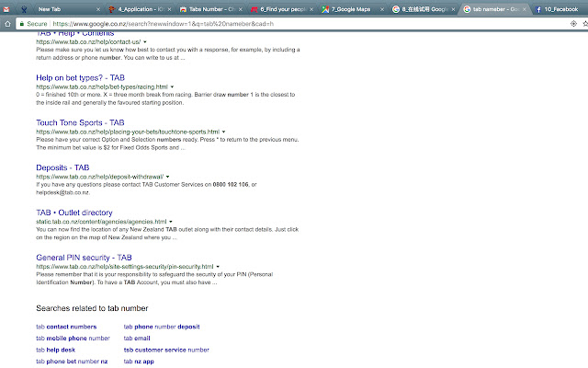Close the 7_Google Maps tab
Screen dimensions: 588x368
click(x=382, y=9)
